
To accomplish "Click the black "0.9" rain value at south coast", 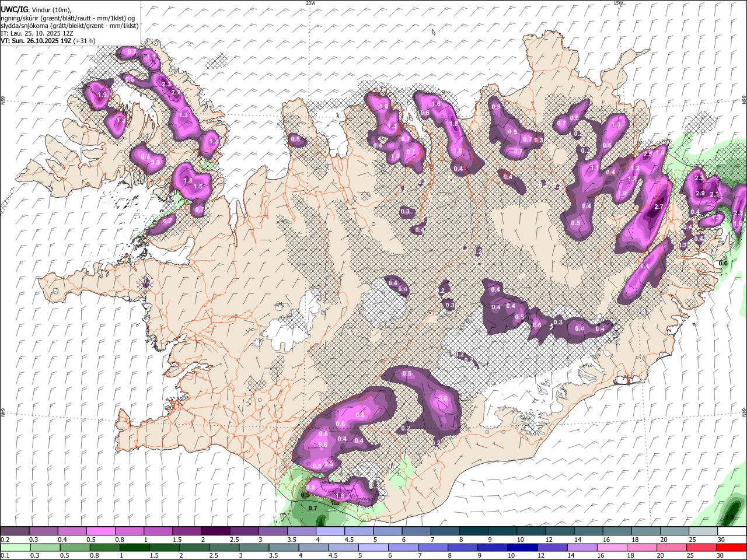I will tap(305, 495).
